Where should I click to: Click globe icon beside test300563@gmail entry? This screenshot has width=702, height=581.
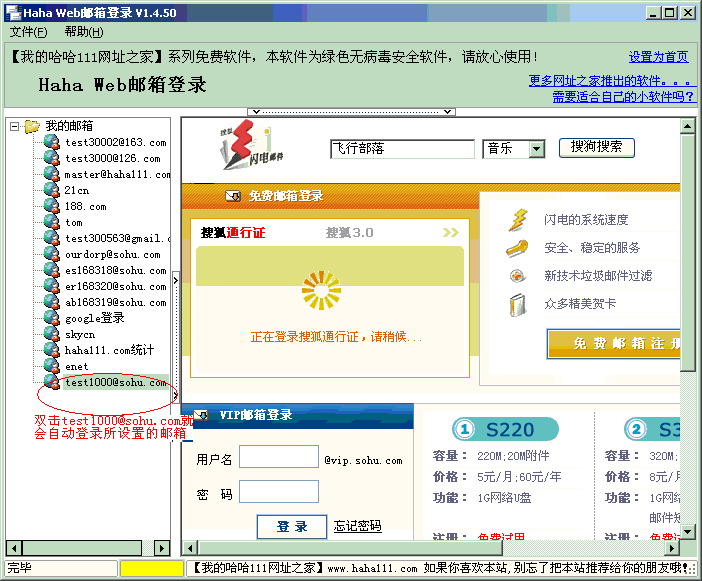tap(52, 238)
